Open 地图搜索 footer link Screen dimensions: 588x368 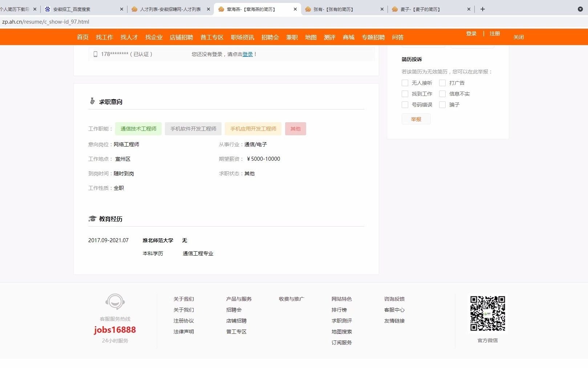click(x=342, y=332)
